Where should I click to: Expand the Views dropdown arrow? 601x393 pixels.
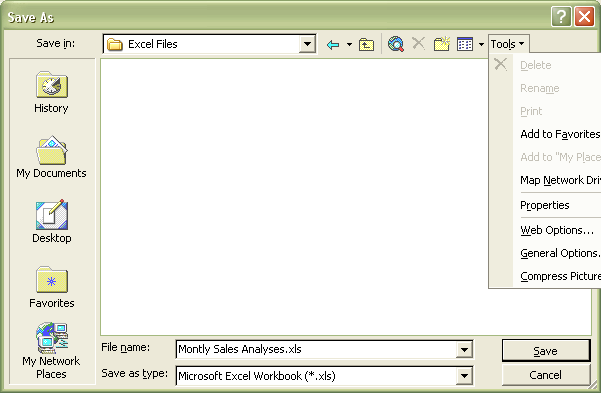481,44
